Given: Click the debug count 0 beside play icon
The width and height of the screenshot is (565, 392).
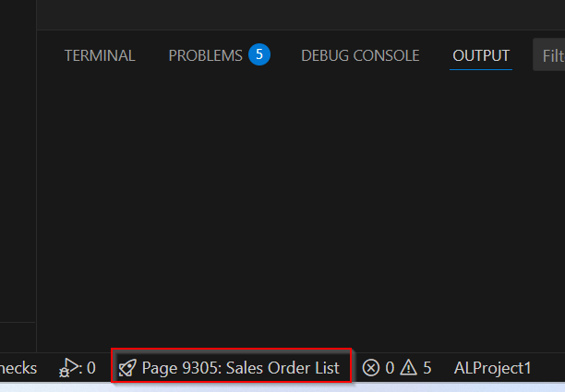Looking at the screenshot, I should coord(90,368).
